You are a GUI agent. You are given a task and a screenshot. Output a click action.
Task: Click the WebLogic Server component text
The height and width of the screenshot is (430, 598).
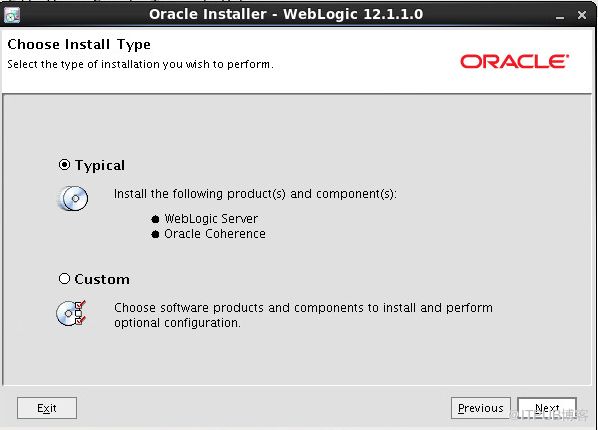211,219
